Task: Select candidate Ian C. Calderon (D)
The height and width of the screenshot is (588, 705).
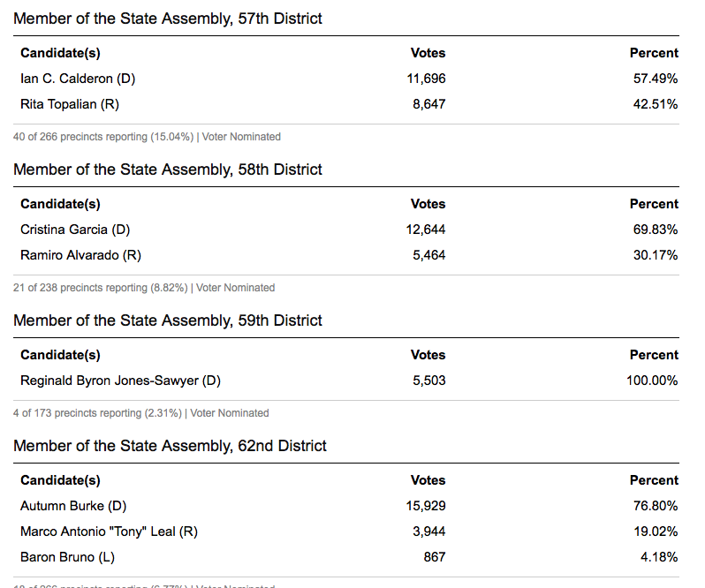Action: [x=78, y=79]
